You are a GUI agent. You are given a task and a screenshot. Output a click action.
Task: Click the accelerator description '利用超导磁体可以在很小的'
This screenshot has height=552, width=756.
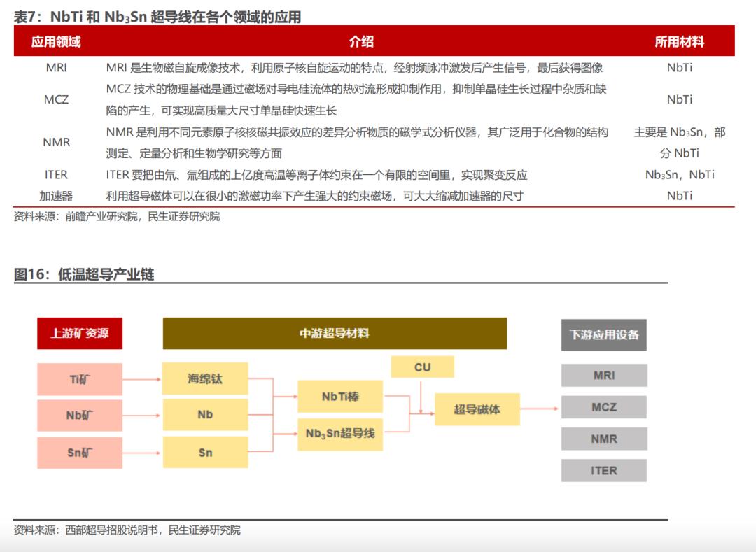coord(315,196)
